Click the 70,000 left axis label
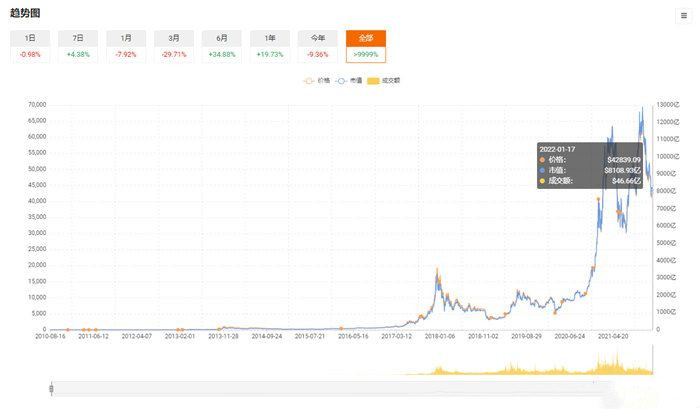The height and width of the screenshot is (409, 700). click(x=37, y=104)
